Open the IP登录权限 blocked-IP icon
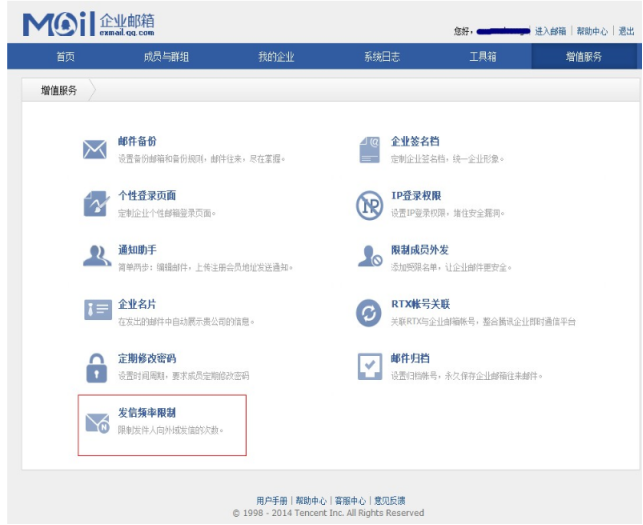The image size is (643, 525). 369,205
